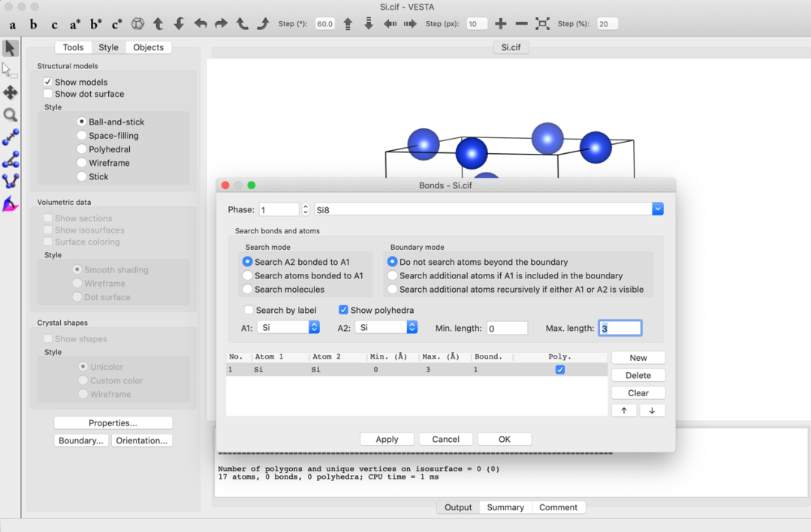Click the standard orientation polyhedron icon
This screenshot has width=811, height=532.
[x=137, y=24]
